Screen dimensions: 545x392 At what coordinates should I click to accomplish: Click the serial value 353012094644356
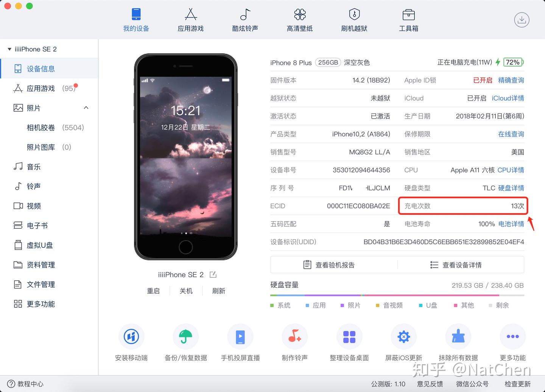361,170
